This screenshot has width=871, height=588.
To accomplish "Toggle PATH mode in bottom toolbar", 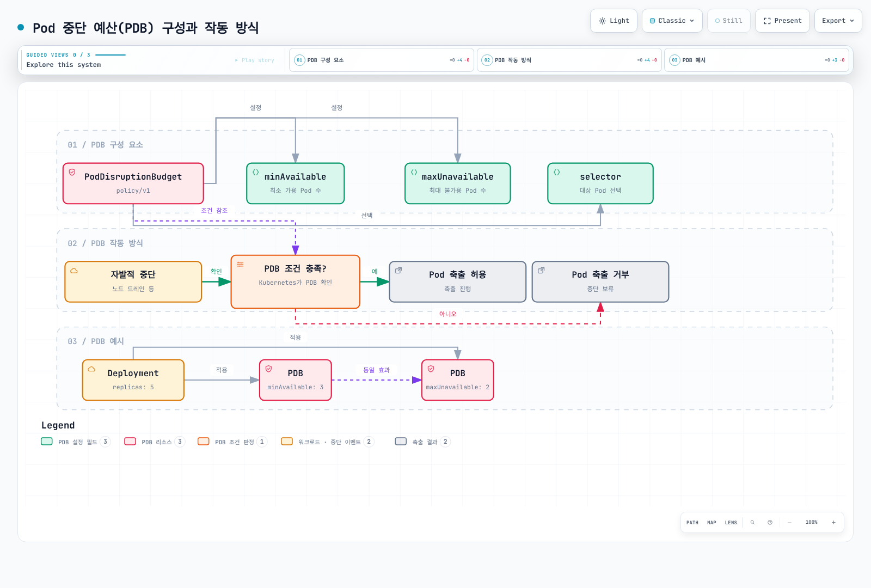I will pos(692,523).
